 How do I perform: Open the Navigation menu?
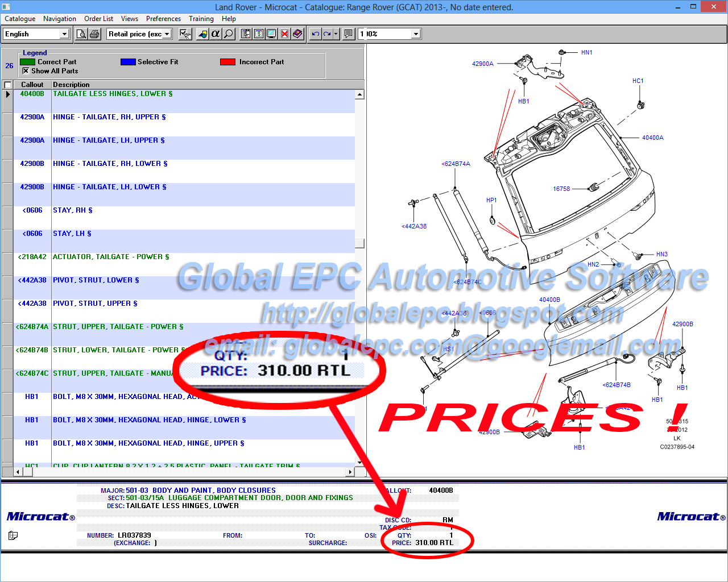pyautogui.click(x=60, y=19)
